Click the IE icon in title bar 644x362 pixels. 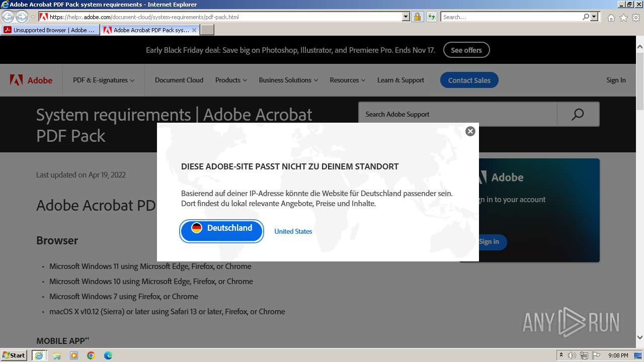(5, 5)
